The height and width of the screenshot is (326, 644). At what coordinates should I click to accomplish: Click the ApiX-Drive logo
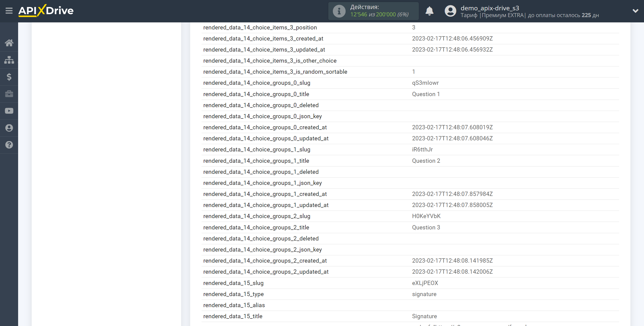pyautogui.click(x=46, y=11)
